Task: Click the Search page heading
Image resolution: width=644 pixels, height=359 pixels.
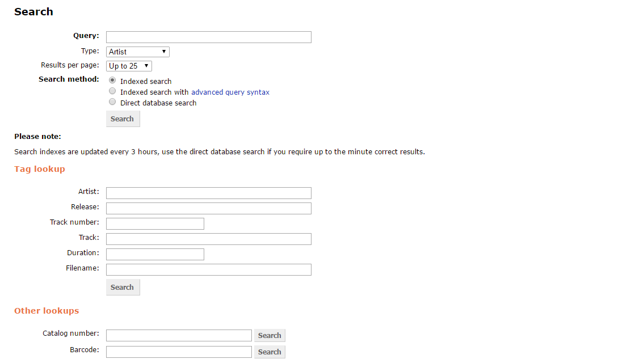Action: coord(33,11)
